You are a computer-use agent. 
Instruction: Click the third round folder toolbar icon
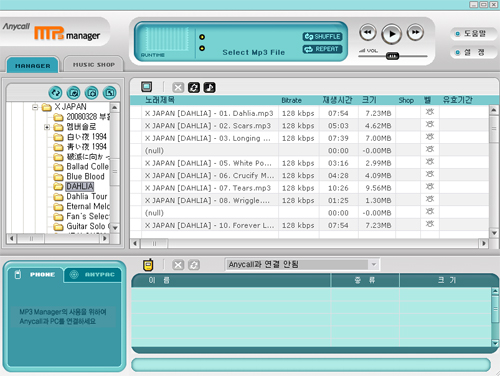pyautogui.click(x=91, y=93)
